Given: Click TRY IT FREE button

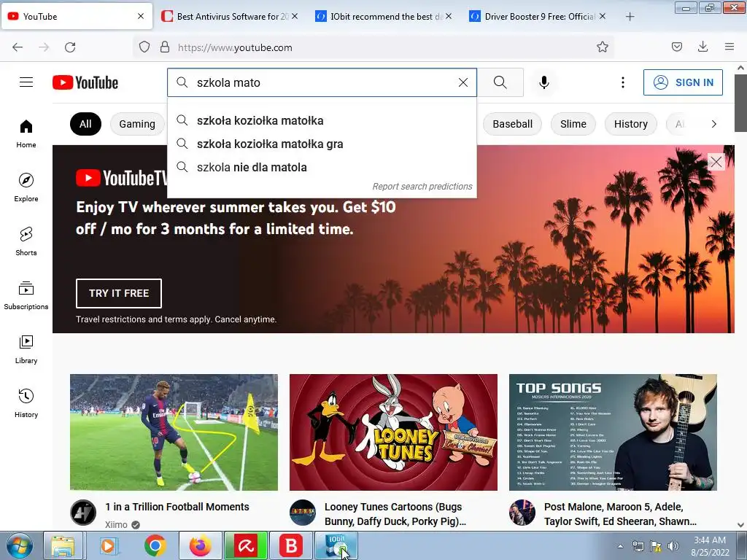Looking at the screenshot, I should (x=119, y=293).
